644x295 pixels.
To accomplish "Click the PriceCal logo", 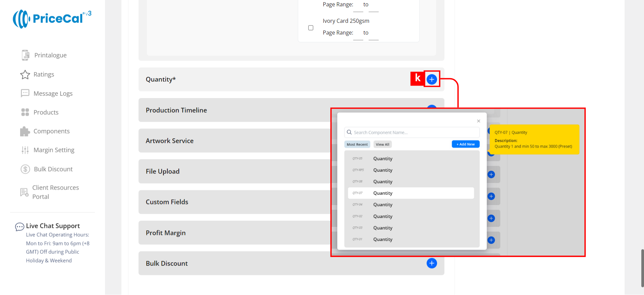I will click(52, 19).
